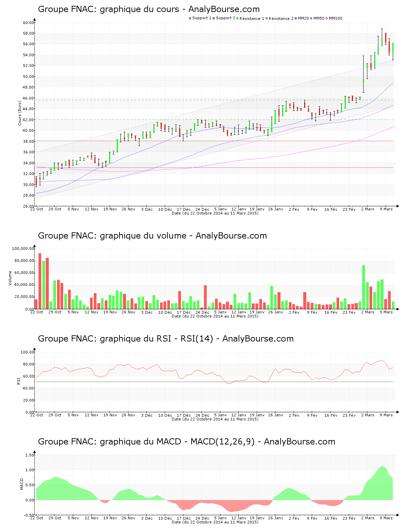Click '26 Janv' date on volume chart axis
Image resolution: width=412 pixels, height=532 pixels.
point(276,312)
